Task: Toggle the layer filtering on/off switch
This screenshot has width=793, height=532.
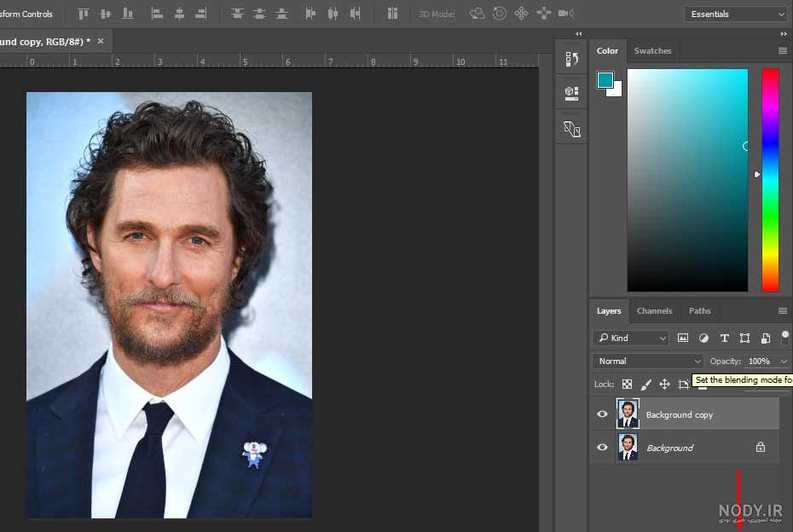Action: point(785,338)
